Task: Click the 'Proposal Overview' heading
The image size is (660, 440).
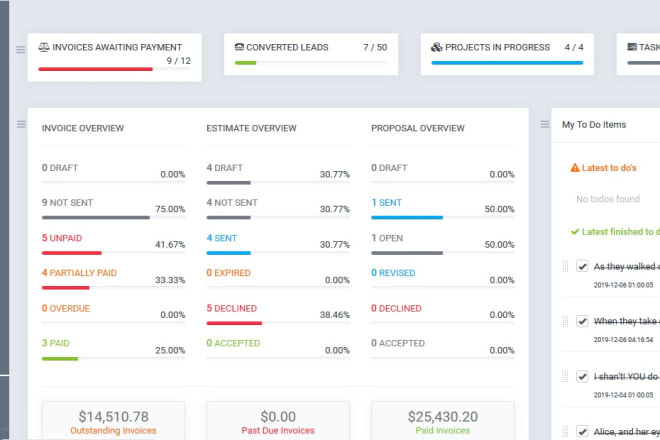Action: (418, 128)
